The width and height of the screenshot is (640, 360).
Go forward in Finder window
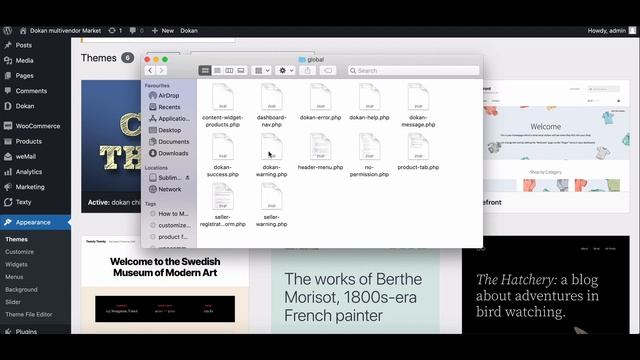(161, 71)
